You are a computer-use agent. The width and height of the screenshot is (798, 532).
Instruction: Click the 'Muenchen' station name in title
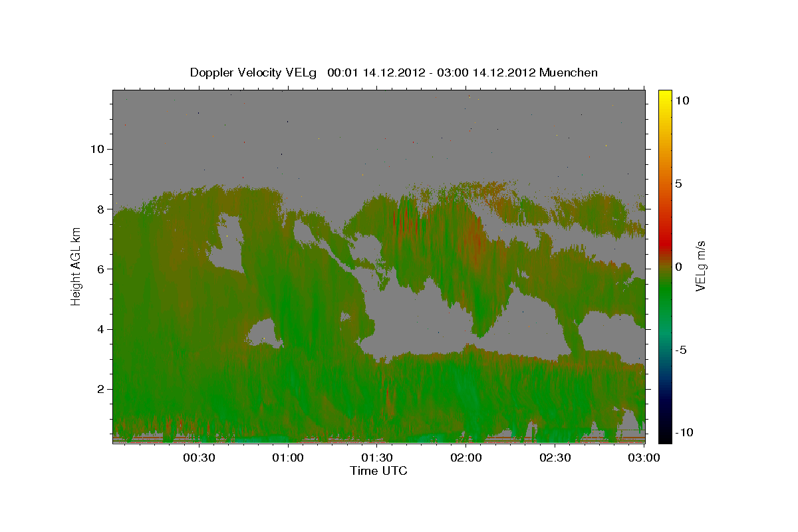point(569,72)
